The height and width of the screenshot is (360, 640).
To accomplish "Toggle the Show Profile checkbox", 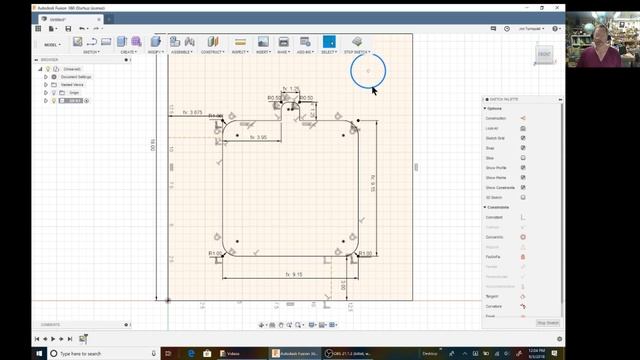I will 523,168.
